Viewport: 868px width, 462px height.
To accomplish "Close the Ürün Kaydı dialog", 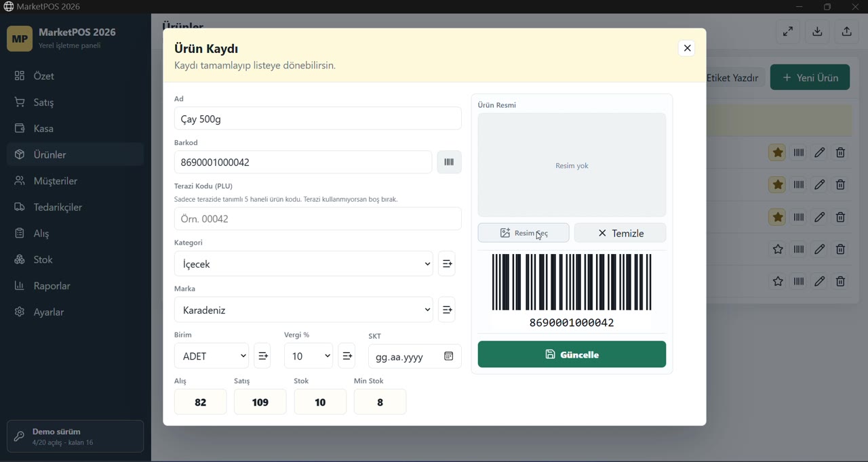I will tap(687, 48).
